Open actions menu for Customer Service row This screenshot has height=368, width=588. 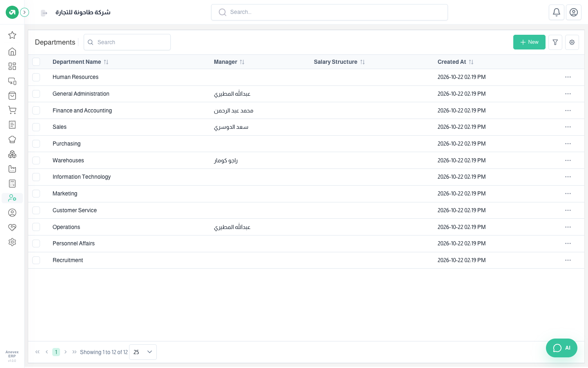coord(568,210)
